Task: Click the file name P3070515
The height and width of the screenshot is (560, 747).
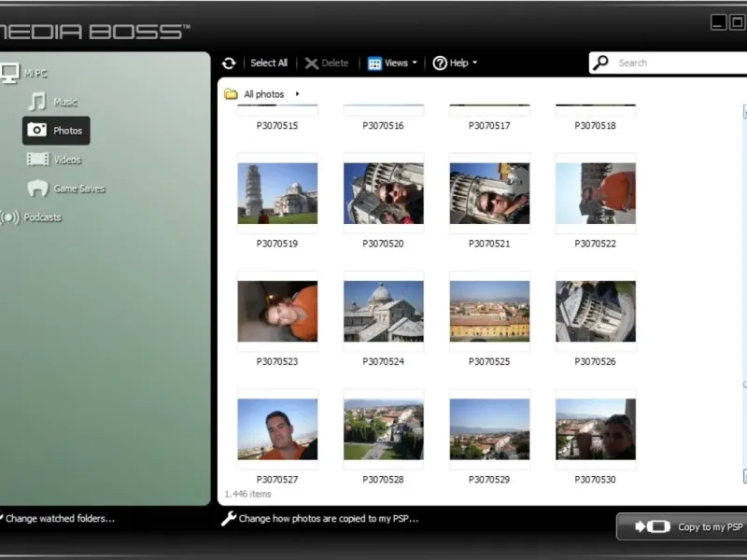Action: click(x=277, y=126)
